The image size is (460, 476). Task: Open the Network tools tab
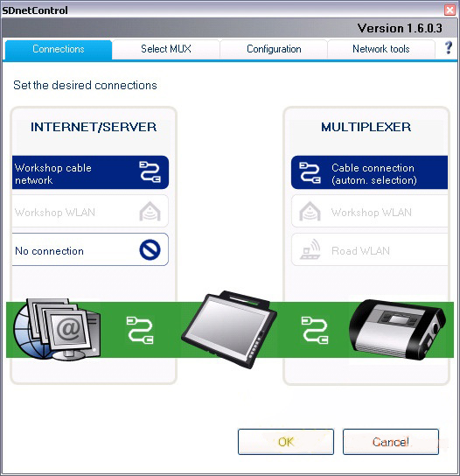381,49
